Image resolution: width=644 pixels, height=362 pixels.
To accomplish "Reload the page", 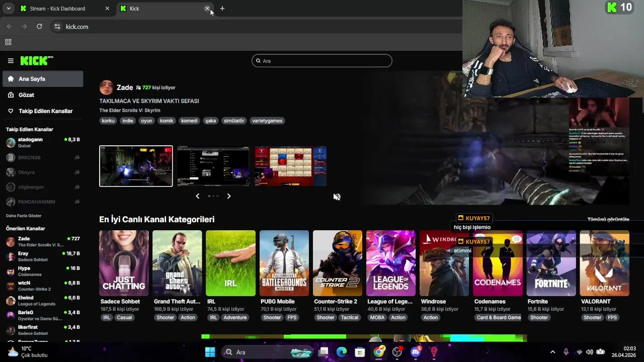I will (x=39, y=27).
